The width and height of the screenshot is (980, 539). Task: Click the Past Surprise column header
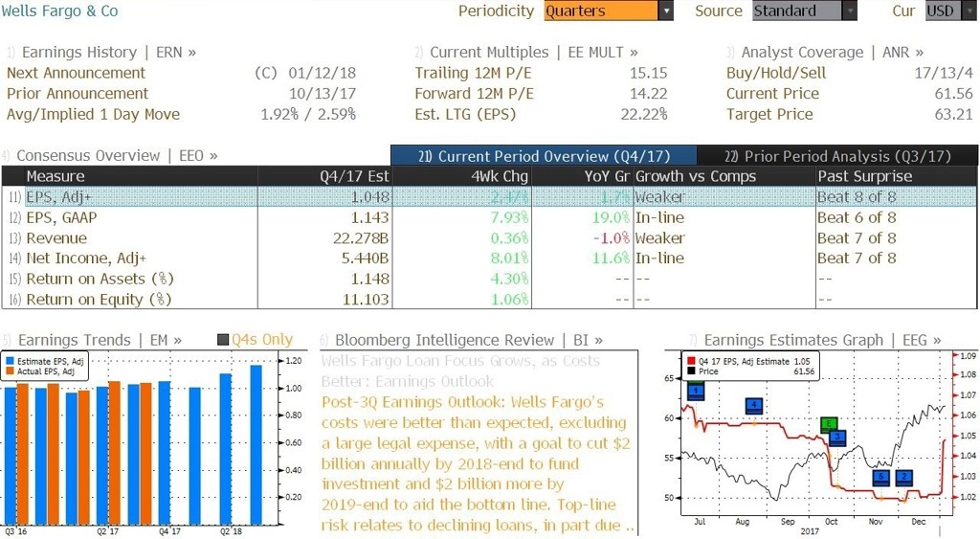coord(896,176)
